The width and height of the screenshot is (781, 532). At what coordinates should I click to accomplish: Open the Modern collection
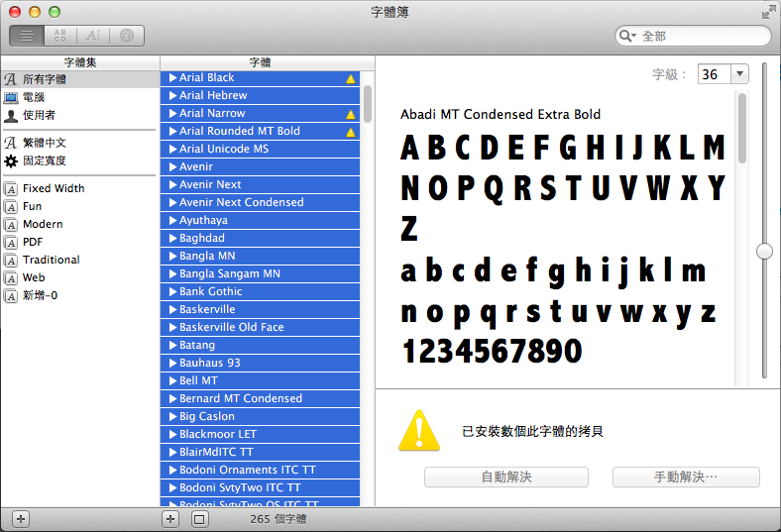tap(79, 225)
